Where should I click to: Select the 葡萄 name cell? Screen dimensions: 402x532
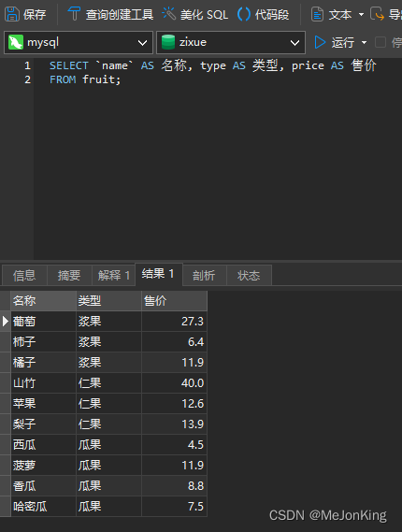[43, 322]
